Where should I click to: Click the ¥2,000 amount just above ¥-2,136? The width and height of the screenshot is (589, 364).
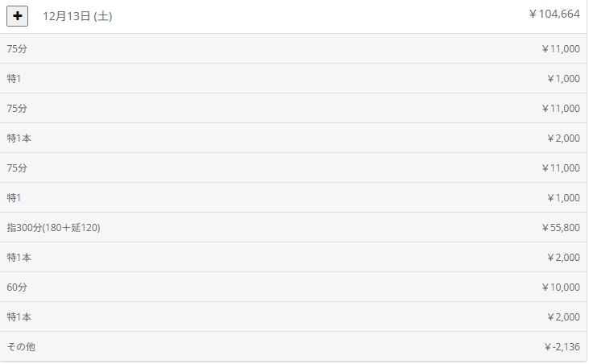pos(562,317)
